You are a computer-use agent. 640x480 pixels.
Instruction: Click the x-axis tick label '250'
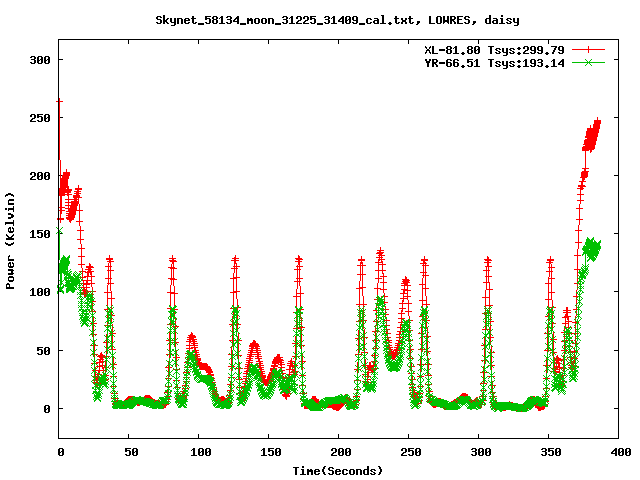(x=411, y=452)
